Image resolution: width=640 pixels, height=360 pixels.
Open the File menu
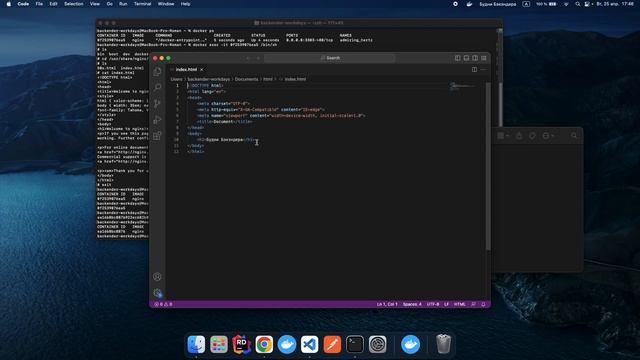pyautogui.click(x=39, y=4)
